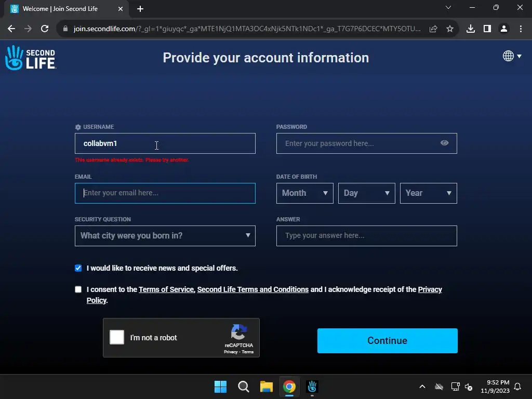Go forward in browser history
This screenshot has width=532, height=399.
28,29
